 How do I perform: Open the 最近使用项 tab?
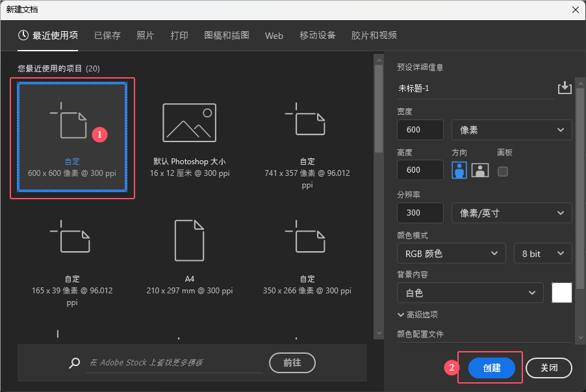48,36
